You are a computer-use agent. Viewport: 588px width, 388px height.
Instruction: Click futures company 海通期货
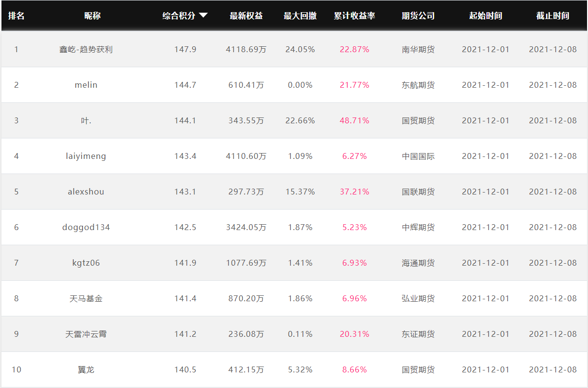pos(418,263)
